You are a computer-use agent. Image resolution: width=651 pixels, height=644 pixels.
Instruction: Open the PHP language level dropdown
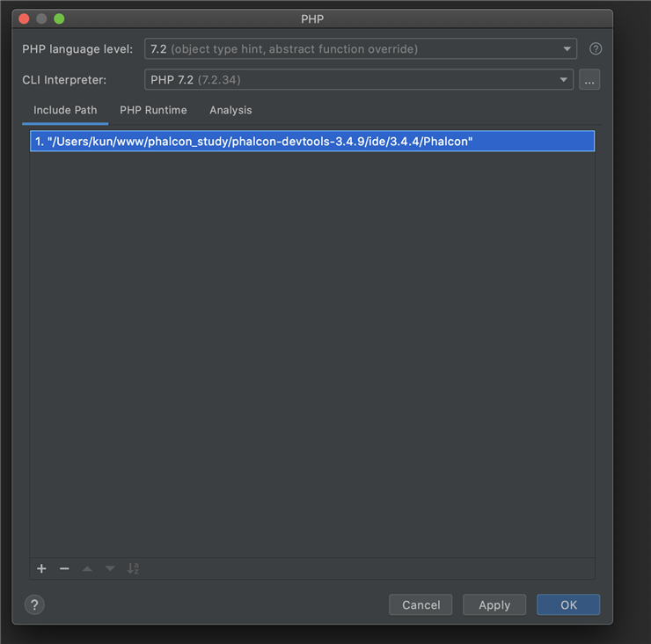[x=361, y=49]
